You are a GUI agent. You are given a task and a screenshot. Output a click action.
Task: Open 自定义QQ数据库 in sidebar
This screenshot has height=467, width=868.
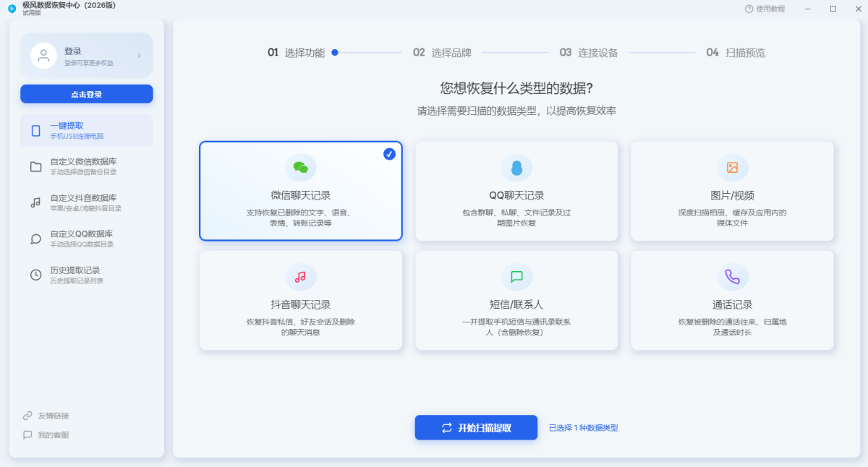point(87,239)
